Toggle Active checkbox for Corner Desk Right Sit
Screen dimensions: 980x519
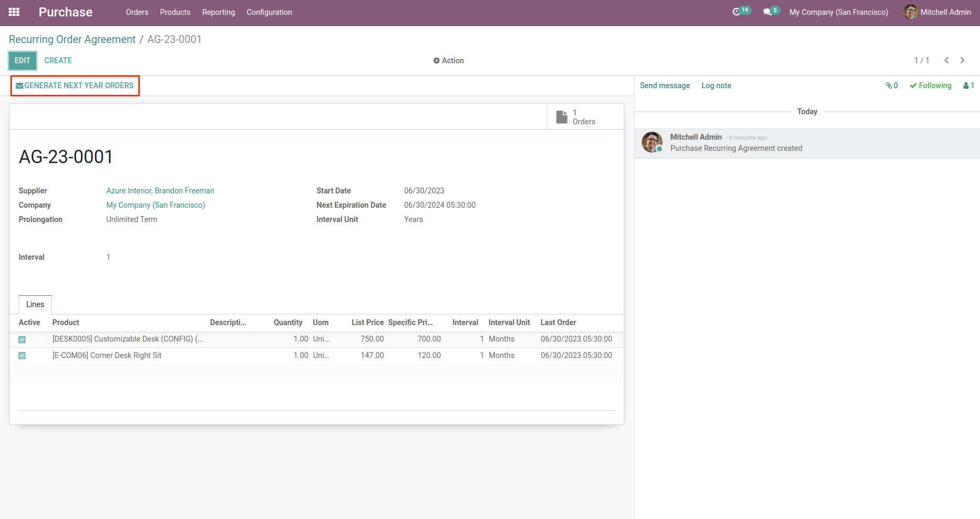[22, 356]
